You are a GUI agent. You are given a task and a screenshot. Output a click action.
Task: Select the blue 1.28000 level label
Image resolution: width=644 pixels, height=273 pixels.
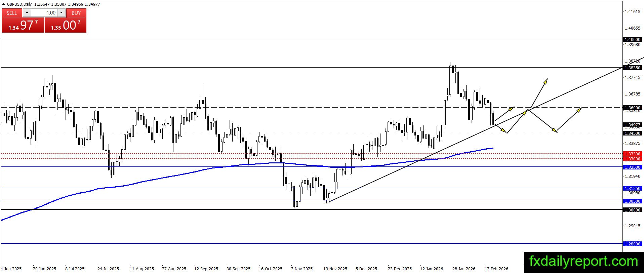[632, 244]
